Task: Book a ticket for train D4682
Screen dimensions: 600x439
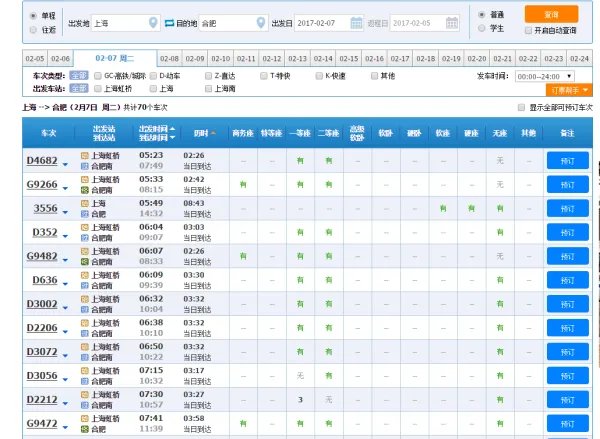Action: (568, 160)
